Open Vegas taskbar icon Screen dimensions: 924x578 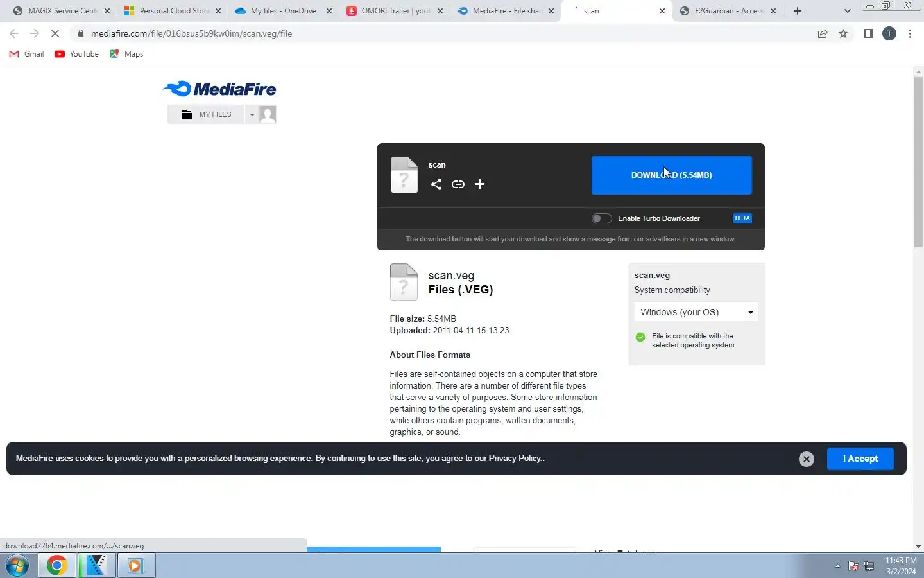pos(96,566)
